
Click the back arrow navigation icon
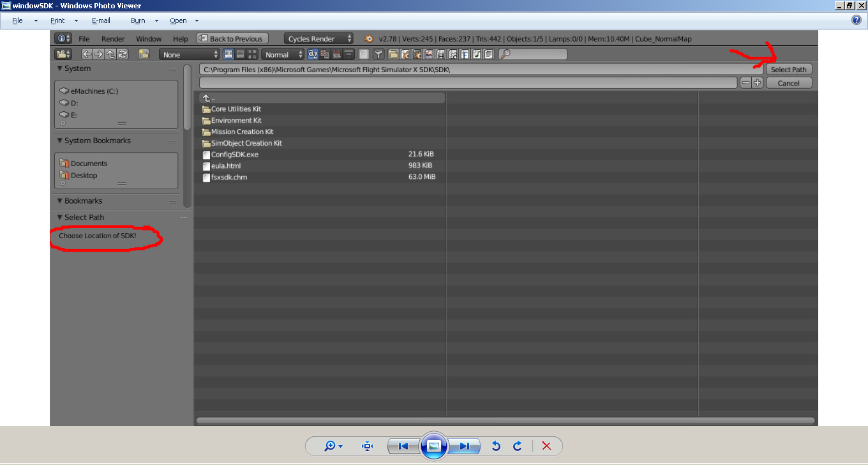click(x=87, y=55)
